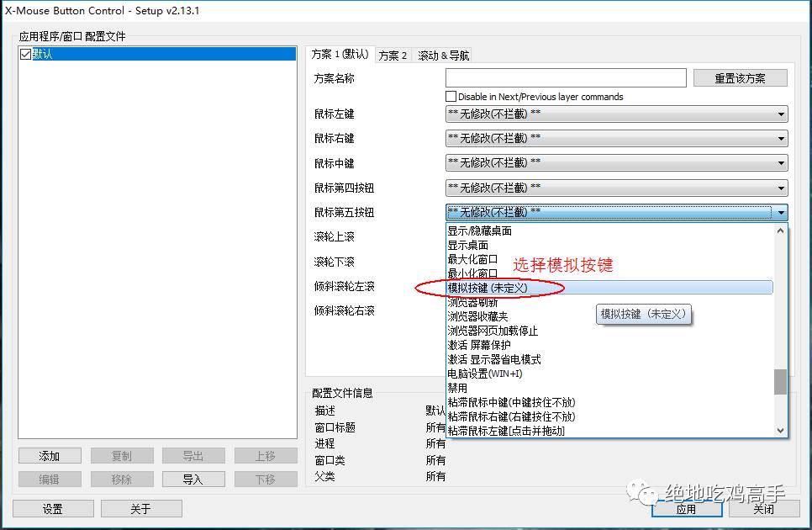Choose 禁用 option in list
The height and width of the screenshot is (530, 812).
tap(457, 388)
